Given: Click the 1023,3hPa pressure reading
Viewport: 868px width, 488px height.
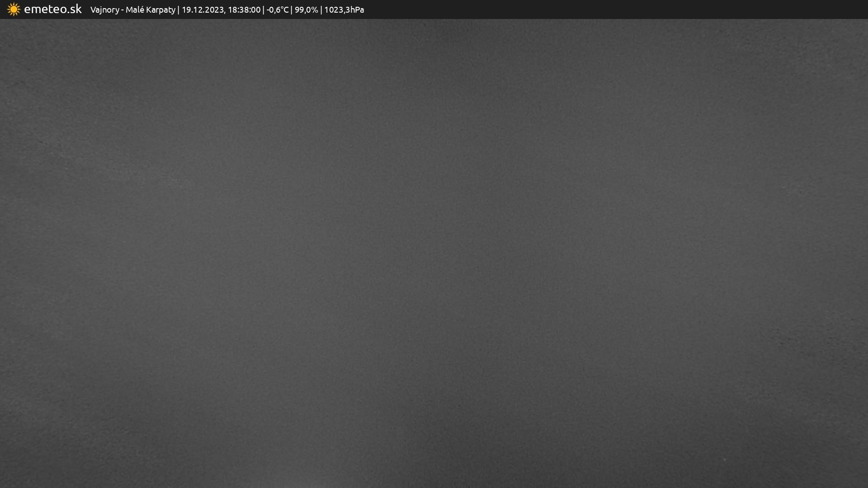Looking at the screenshot, I should (x=344, y=10).
